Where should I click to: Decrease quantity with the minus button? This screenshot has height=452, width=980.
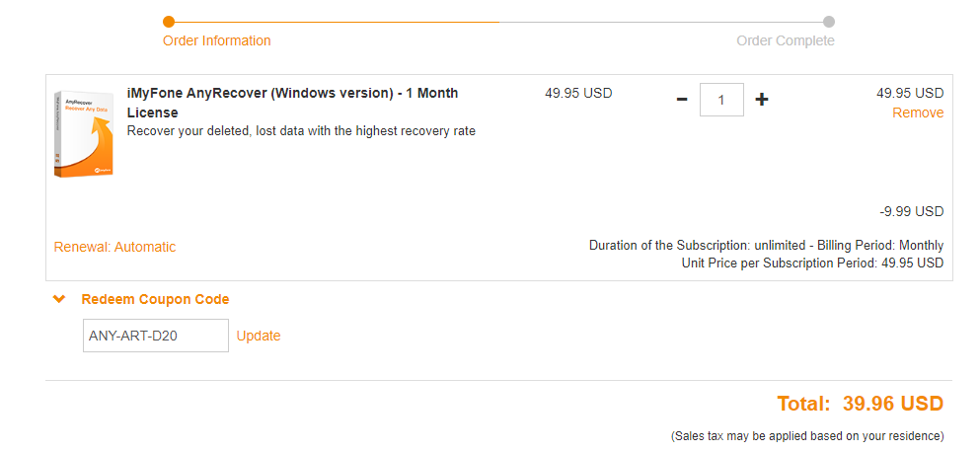point(682,100)
